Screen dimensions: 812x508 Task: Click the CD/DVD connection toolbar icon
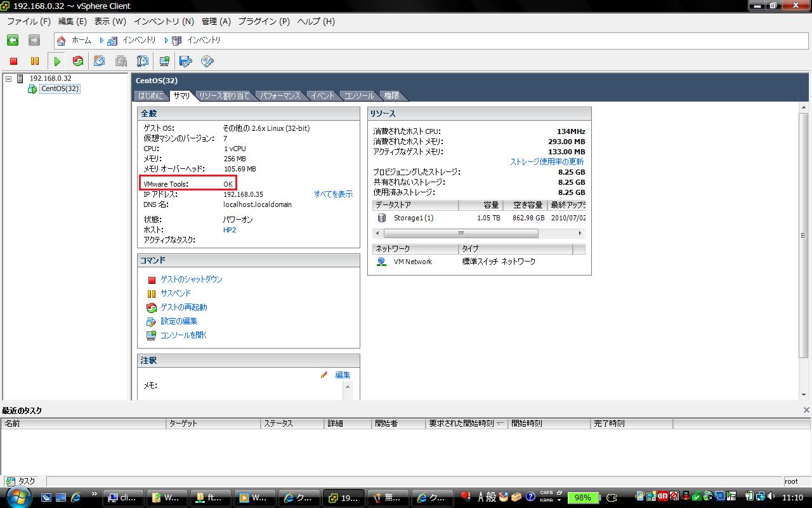click(207, 61)
